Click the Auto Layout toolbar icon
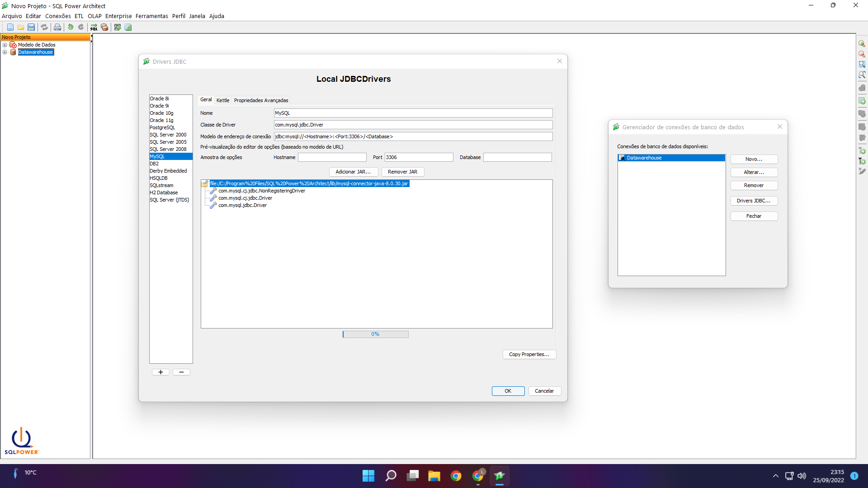 [x=118, y=27]
